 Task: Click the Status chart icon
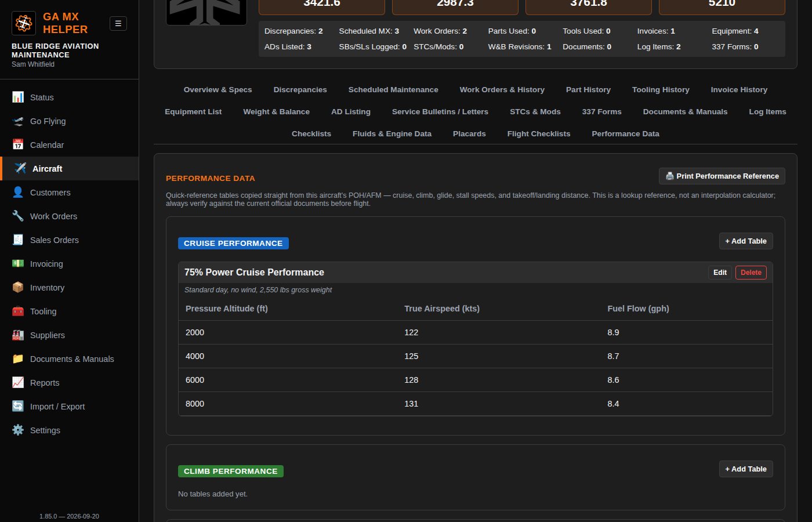18,97
